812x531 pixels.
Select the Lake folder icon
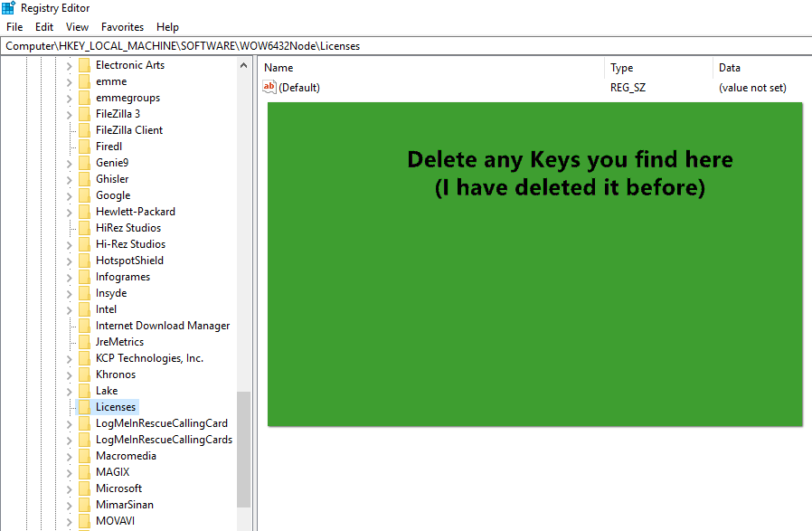click(x=84, y=391)
